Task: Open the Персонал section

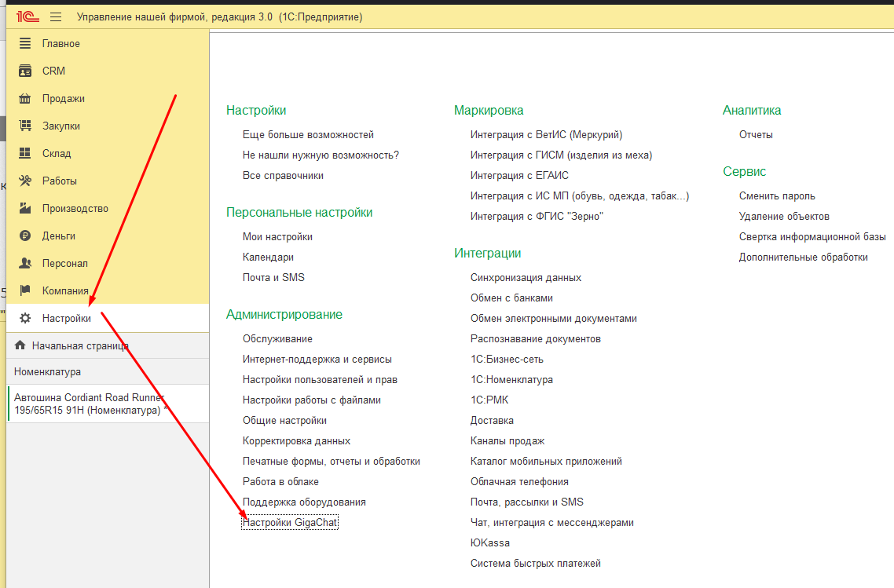Action: (64, 263)
